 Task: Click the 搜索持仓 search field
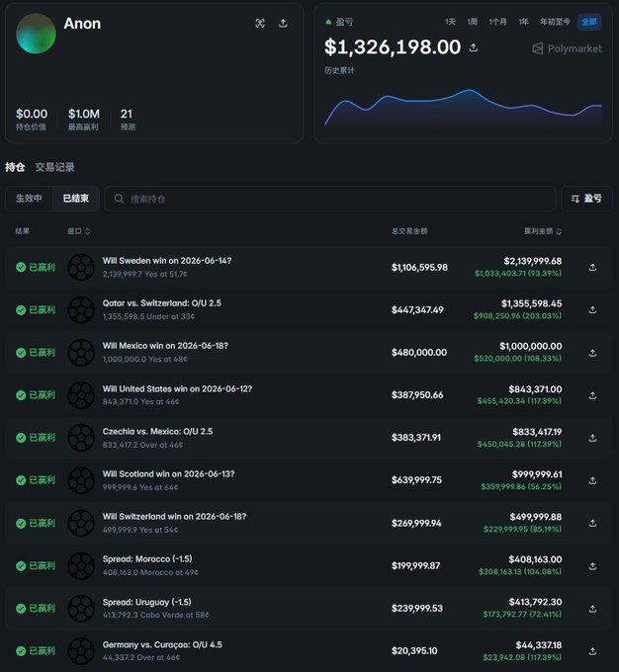[x=330, y=199]
